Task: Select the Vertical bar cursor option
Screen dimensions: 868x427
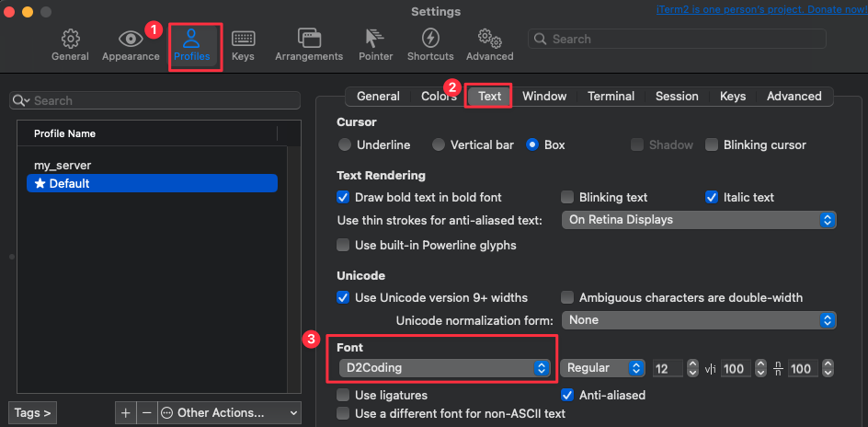Action: pyautogui.click(x=439, y=145)
